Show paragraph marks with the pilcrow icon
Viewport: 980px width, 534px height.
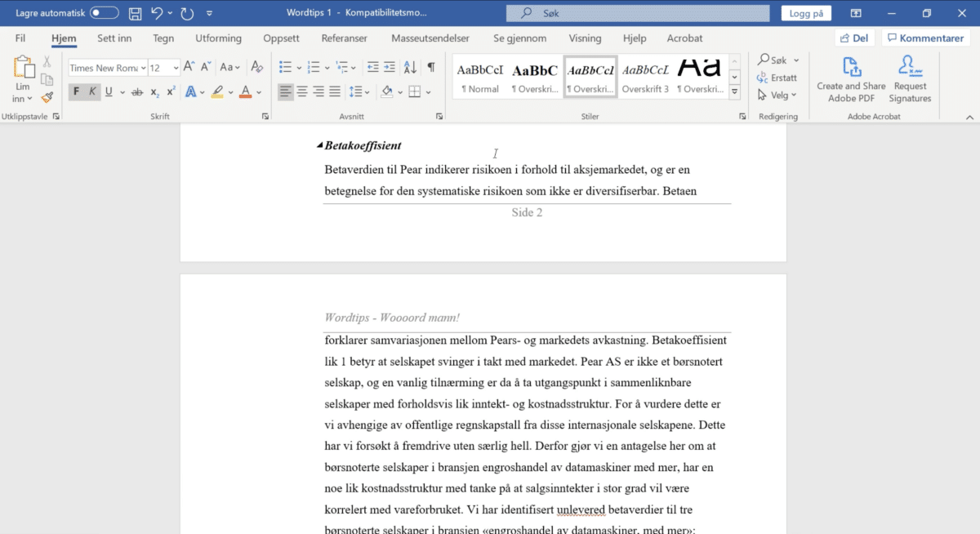430,68
